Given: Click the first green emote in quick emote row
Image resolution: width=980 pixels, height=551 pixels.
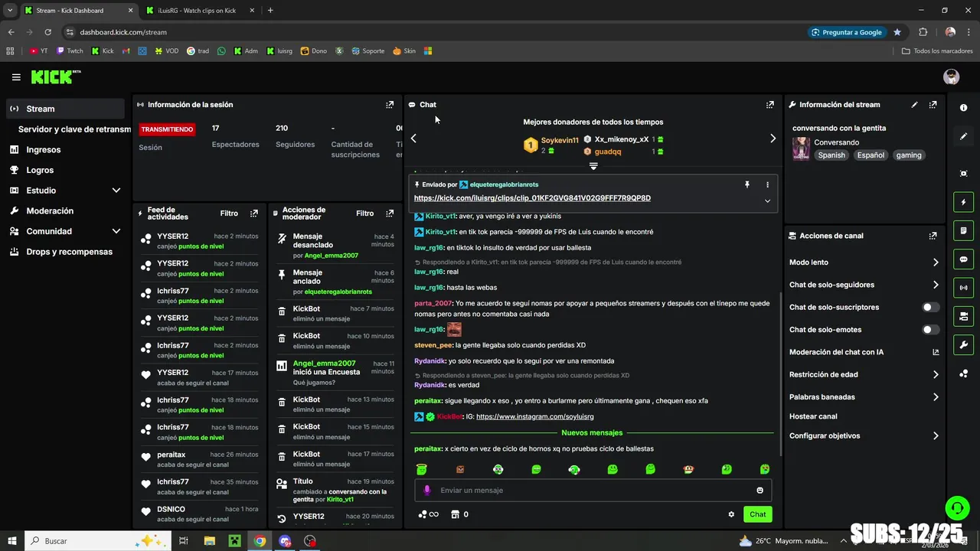Looking at the screenshot, I should 421,469.
